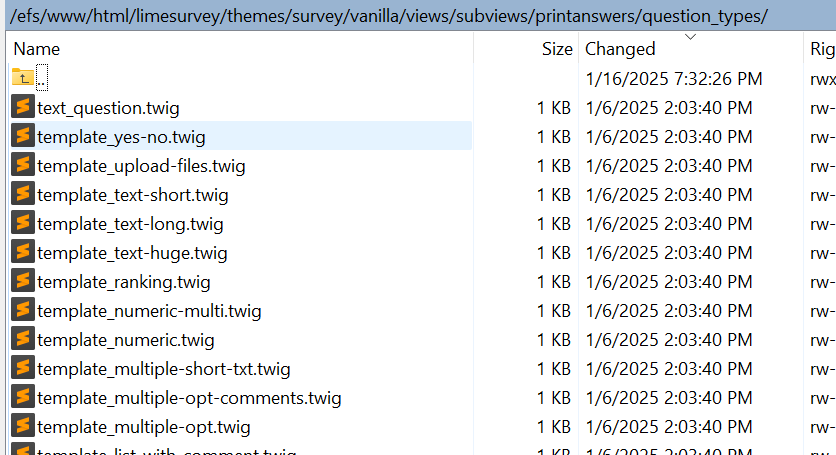836x455 pixels.
Task: Click the size cell of template_text-huge.twig
Action: pyautogui.click(x=553, y=253)
